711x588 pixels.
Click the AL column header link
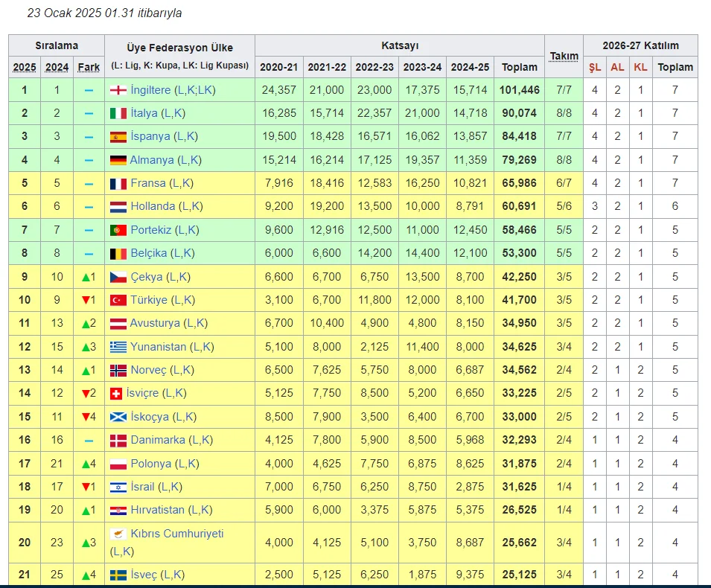pos(617,67)
